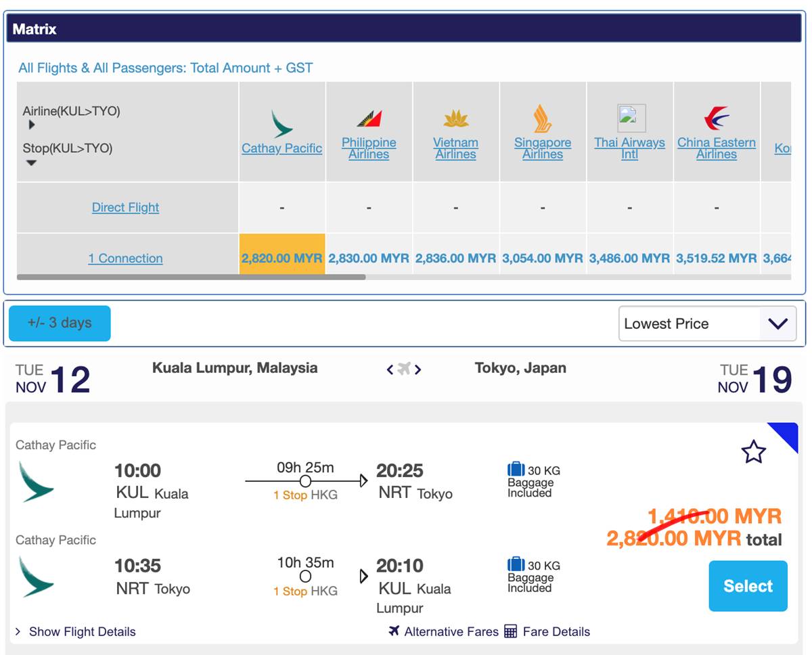Click the airplane icon between the cities
This screenshot has width=812, height=655.
tap(404, 369)
